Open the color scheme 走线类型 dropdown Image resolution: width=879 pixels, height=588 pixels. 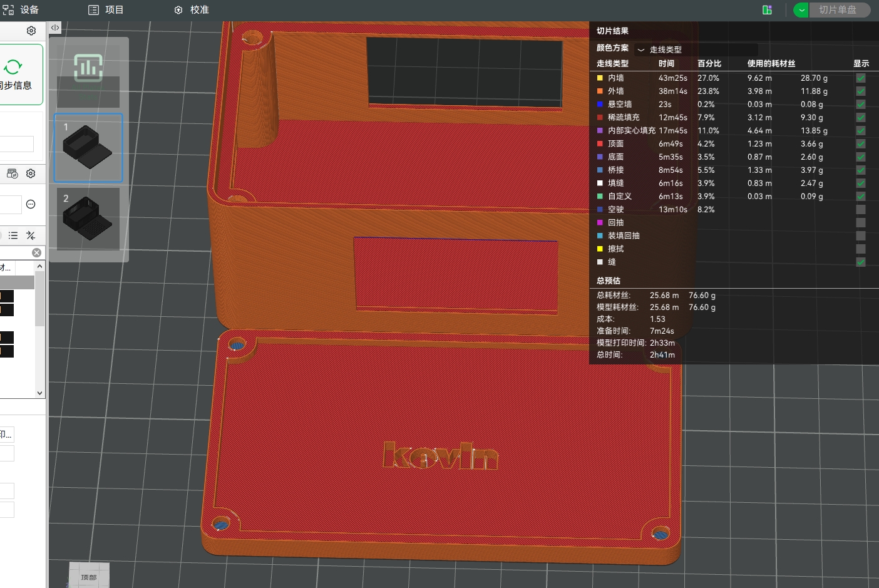click(695, 49)
